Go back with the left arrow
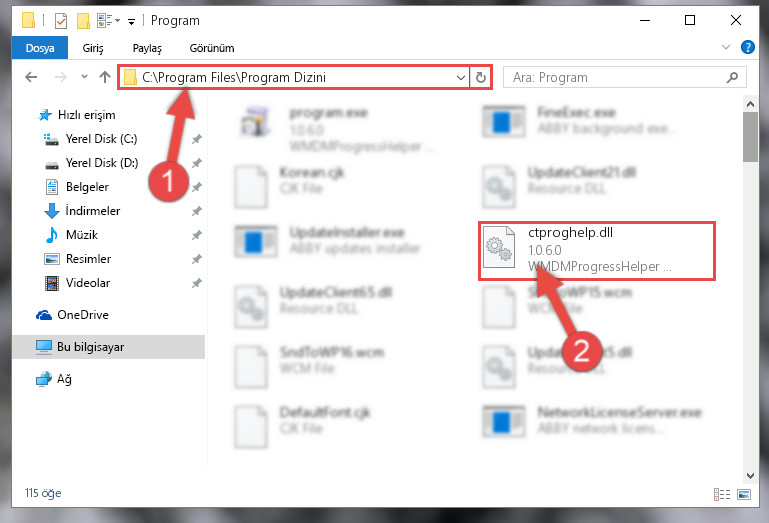Screen dimensions: 769x523 click(31, 77)
